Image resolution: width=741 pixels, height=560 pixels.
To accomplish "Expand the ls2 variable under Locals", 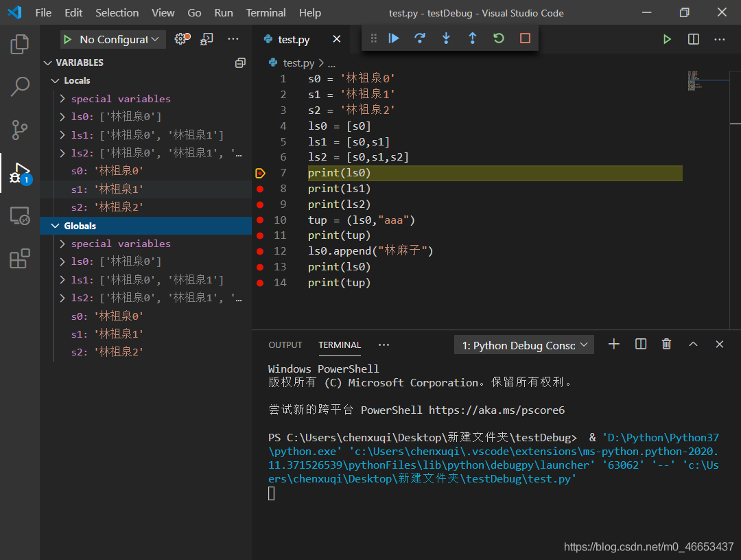I will 62,153.
